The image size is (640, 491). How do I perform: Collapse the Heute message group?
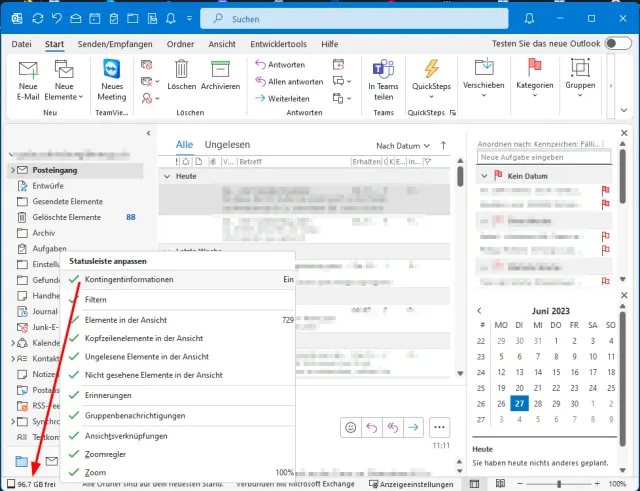click(166, 176)
